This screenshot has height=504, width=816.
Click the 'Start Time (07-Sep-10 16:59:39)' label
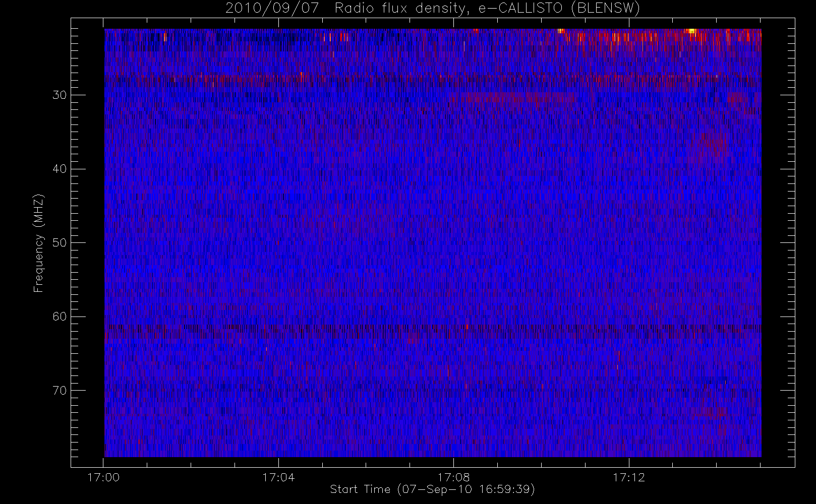coord(432,489)
